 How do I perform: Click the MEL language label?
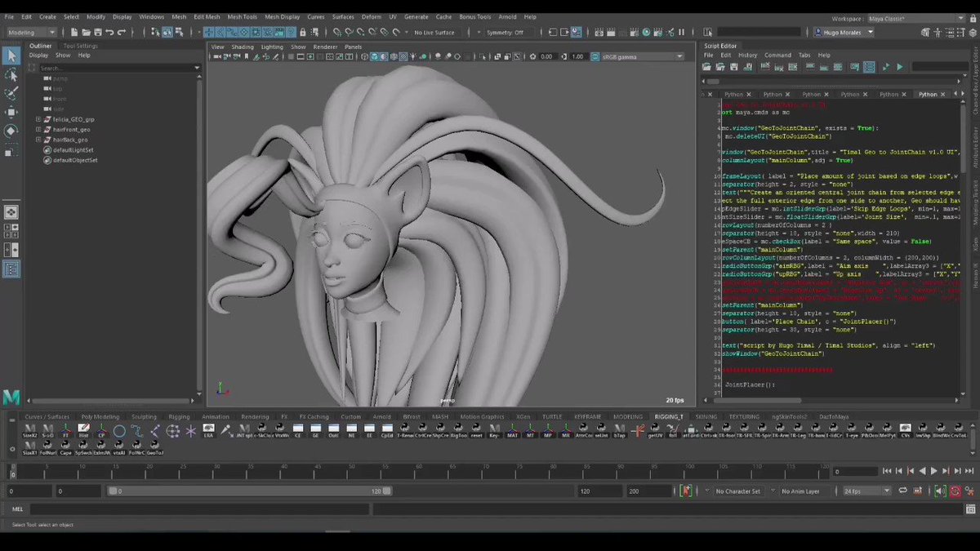pos(16,509)
